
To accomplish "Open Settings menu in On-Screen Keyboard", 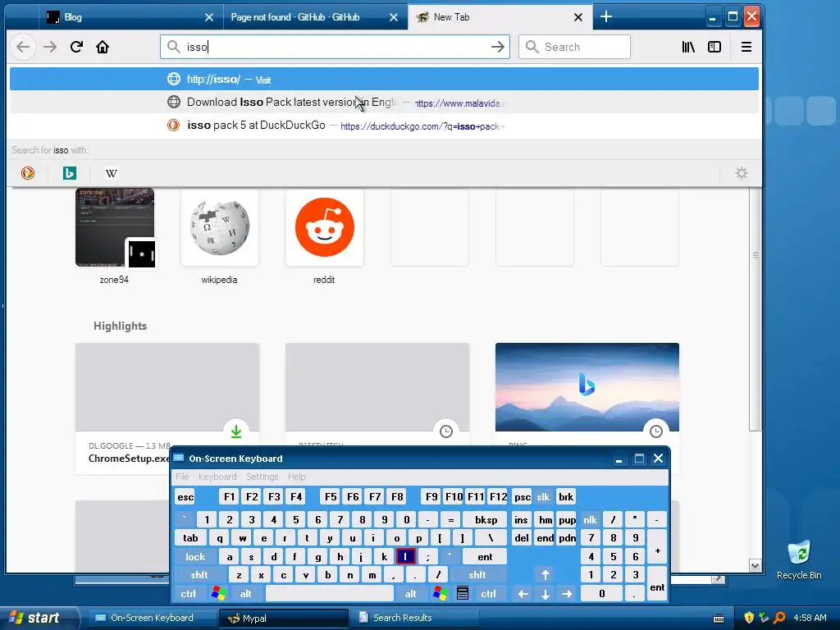I will pyautogui.click(x=262, y=477).
